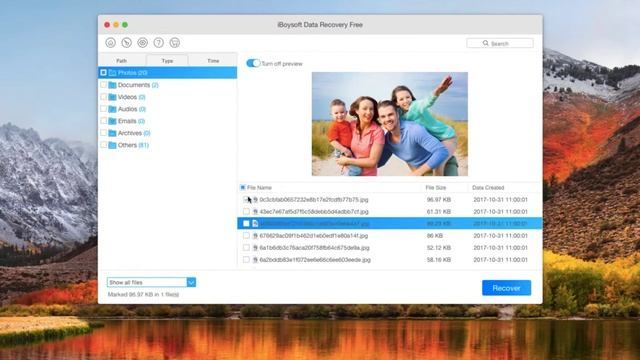640x360 pixels.
Task: Check the 6a1b6db3...jpg file checkbox
Action: click(x=246, y=247)
